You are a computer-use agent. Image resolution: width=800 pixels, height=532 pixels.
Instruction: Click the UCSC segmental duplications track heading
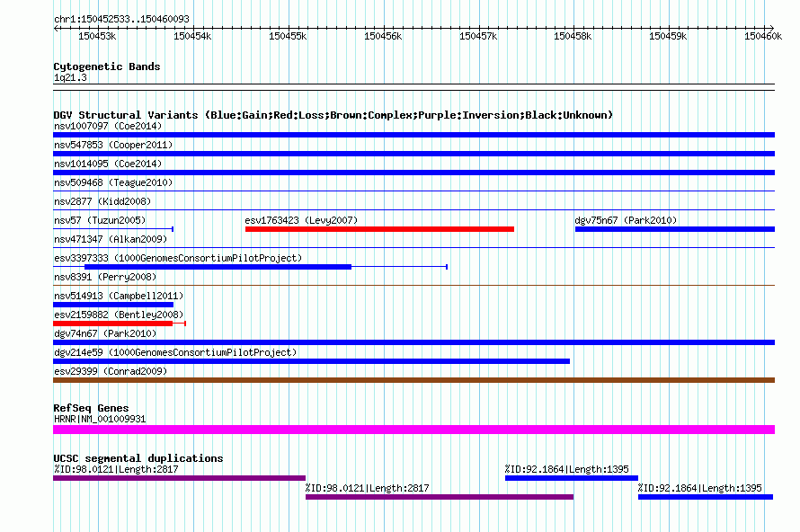[138, 458]
